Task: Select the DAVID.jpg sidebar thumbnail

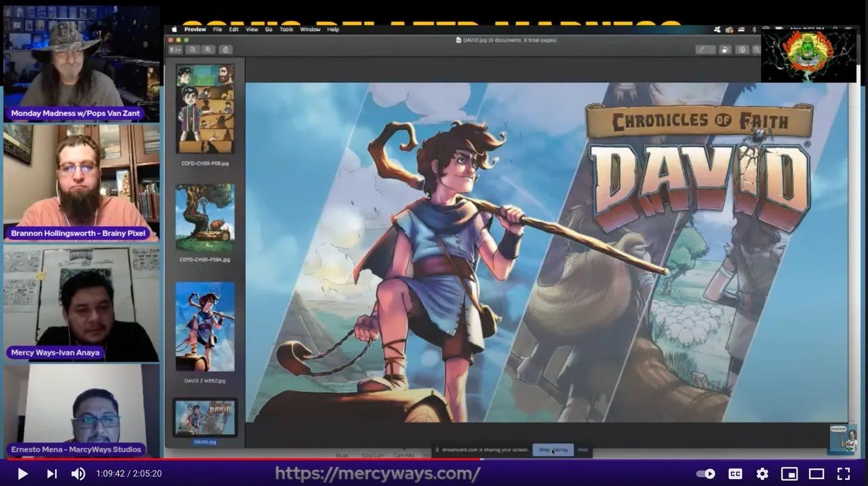Action: click(205, 417)
